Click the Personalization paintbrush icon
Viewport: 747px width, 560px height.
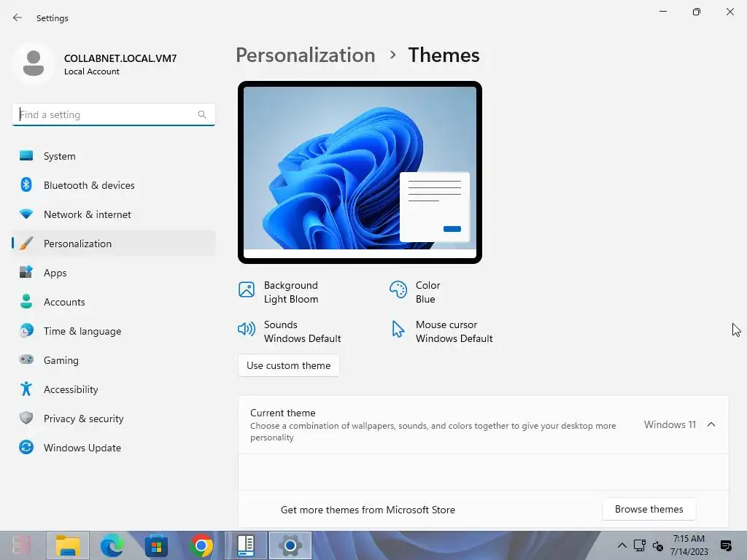[26, 243]
